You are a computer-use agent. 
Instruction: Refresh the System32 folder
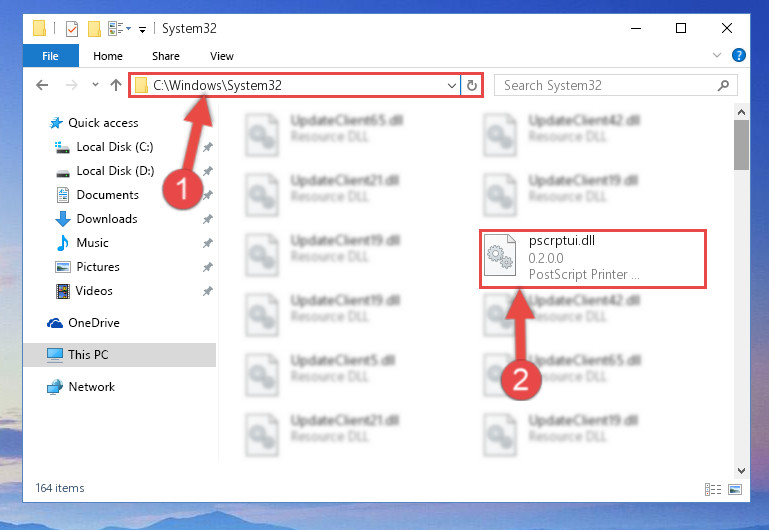click(x=471, y=86)
